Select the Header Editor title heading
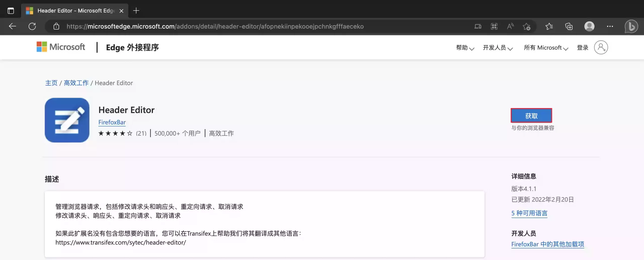644x260 pixels. (x=126, y=110)
